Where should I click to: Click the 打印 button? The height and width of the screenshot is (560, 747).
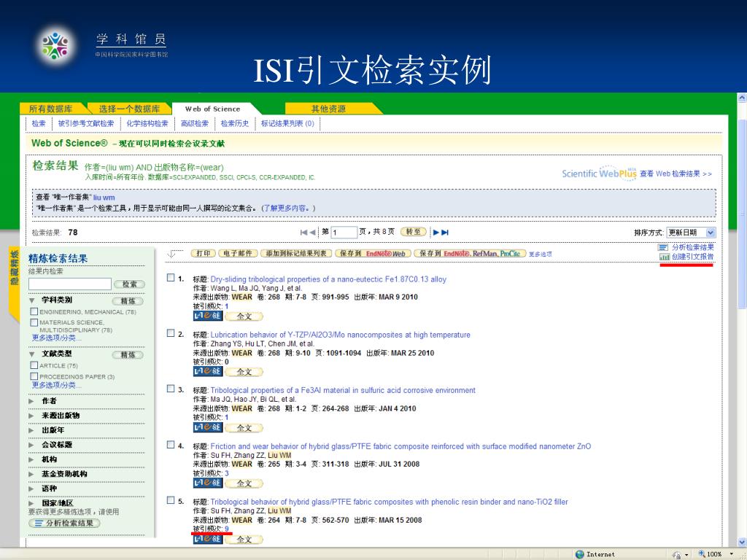click(204, 253)
